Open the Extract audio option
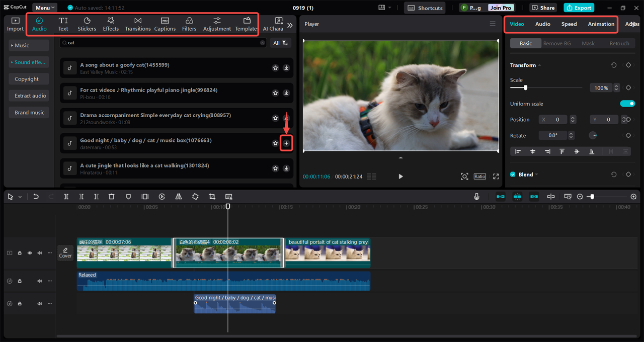 pos(29,96)
